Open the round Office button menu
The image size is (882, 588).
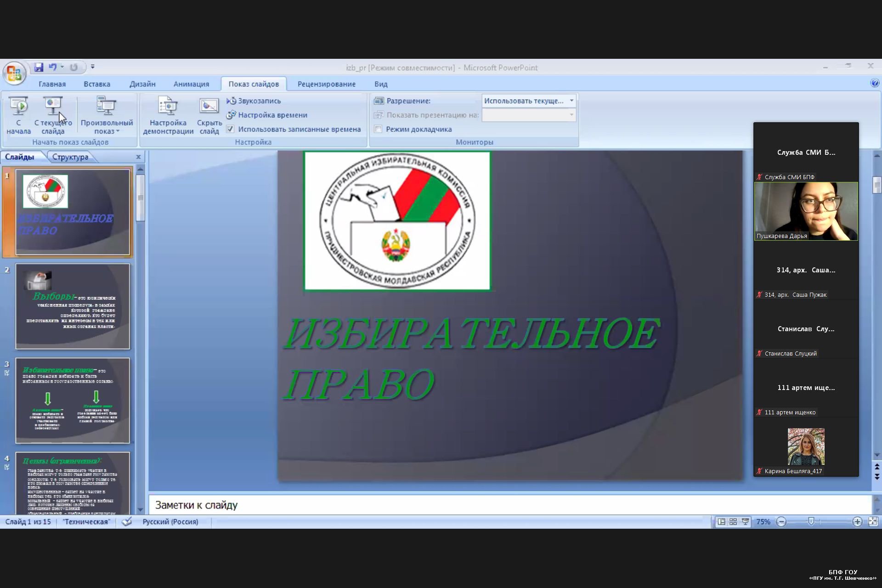14,73
